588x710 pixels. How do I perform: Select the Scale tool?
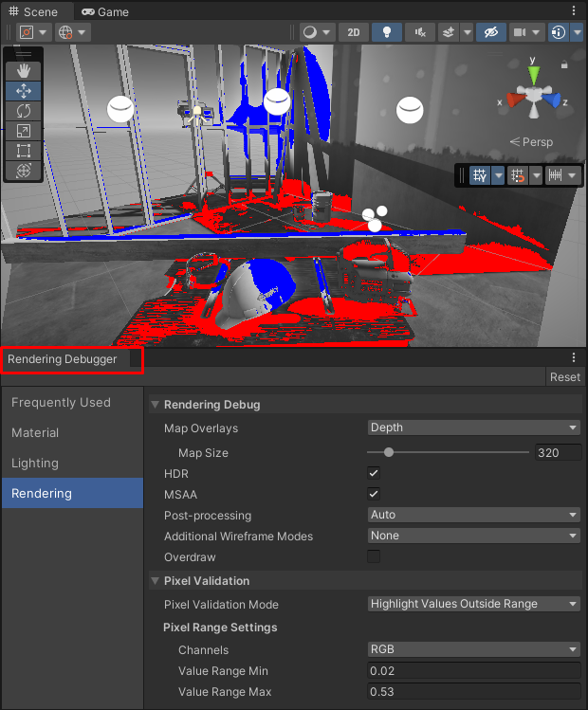pos(24,131)
